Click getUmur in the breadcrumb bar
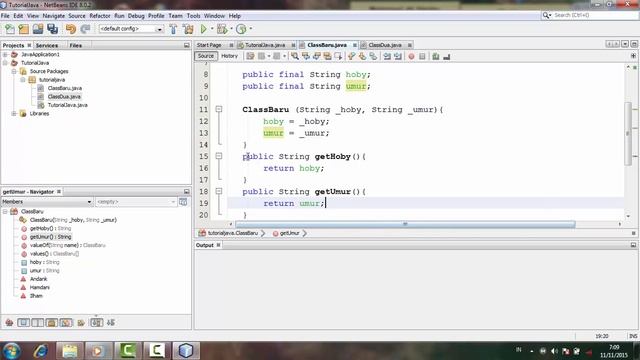640x360 pixels. (289, 233)
